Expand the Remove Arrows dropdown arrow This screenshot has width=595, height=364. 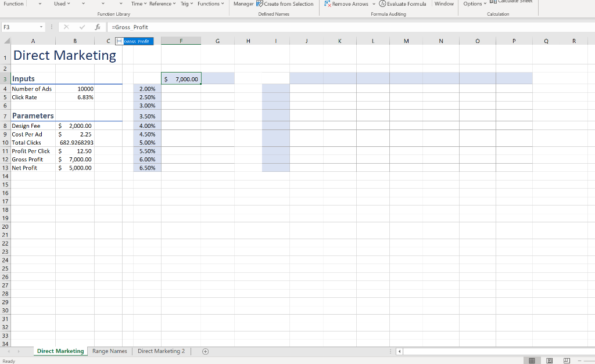(x=374, y=4)
